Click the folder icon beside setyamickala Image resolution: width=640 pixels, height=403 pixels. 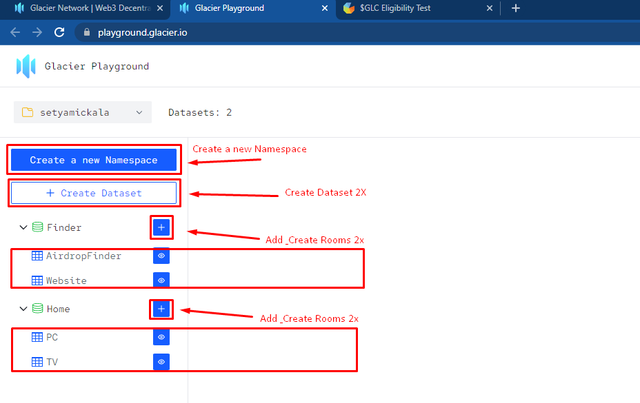[x=27, y=112]
